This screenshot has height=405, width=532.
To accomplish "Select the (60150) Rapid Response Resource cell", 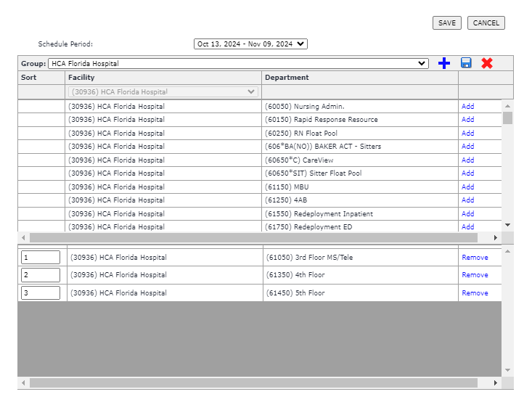I will pyautogui.click(x=360, y=120).
